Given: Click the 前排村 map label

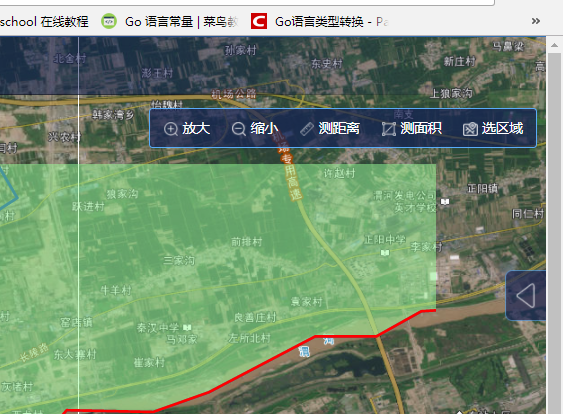Looking at the screenshot, I should click(247, 242).
